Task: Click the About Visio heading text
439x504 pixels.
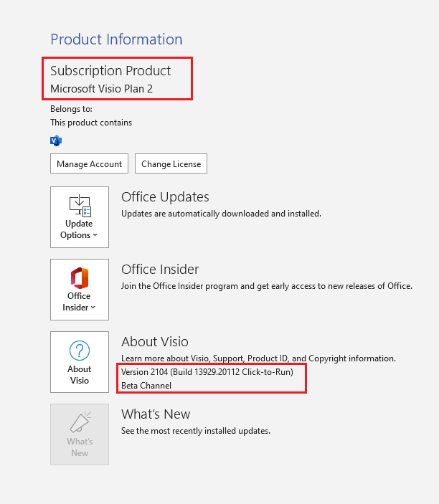Action: [155, 341]
